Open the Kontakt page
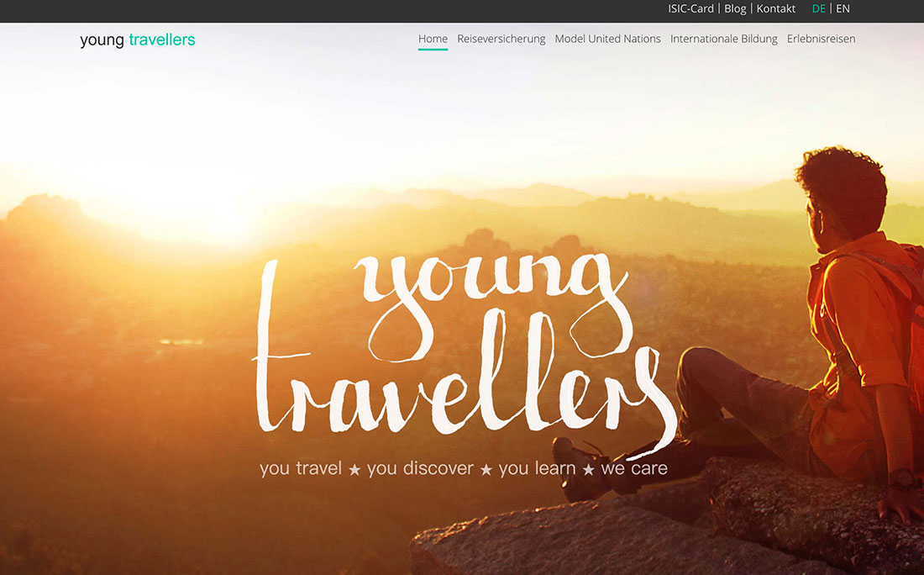 click(775, 9)
